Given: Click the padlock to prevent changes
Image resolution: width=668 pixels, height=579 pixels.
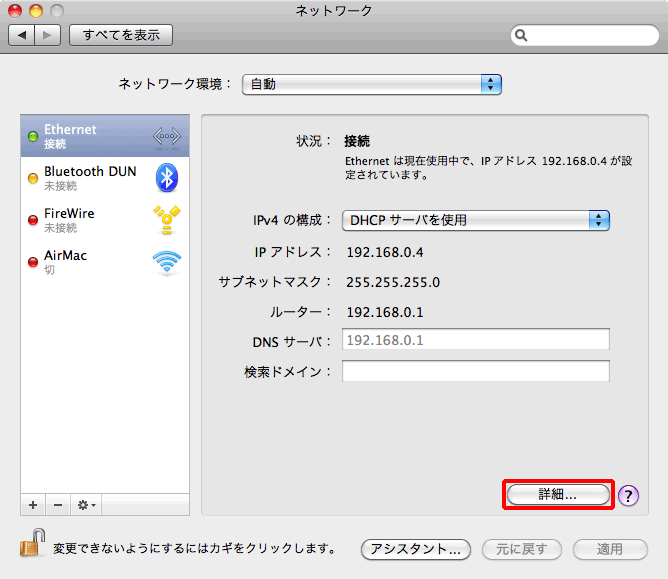Looking at the screenshot, I should pyautogui.click(x=30, y=547).
